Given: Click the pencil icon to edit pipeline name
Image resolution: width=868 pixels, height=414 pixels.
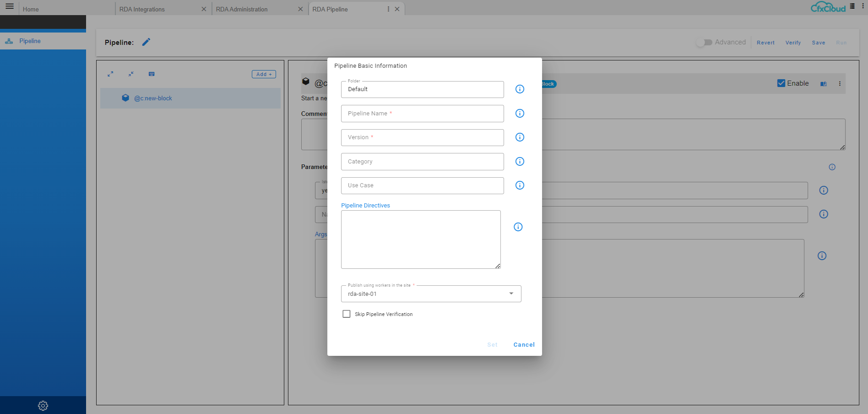Looking at the screenshot, I should (x=146, y=42).
